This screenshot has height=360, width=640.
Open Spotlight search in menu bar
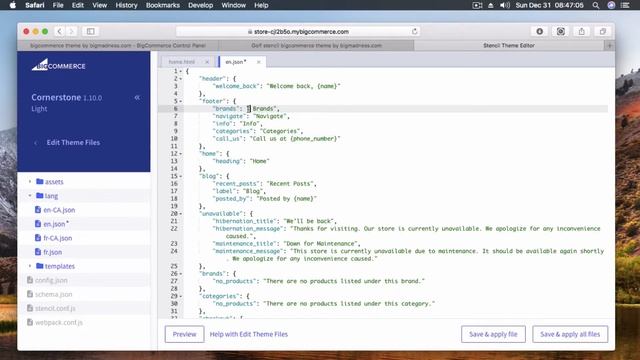(x=596, y=5)
